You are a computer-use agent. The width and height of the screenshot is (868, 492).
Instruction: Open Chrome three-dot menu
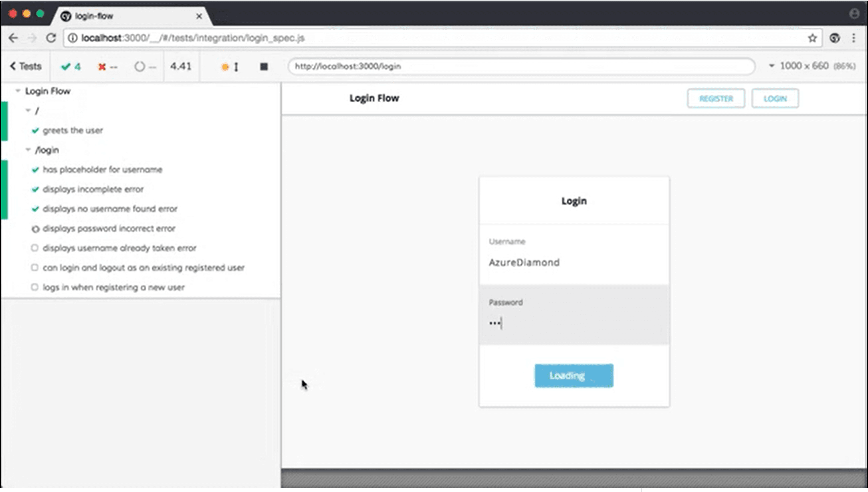pyautogui.click(x=854, y=38)
